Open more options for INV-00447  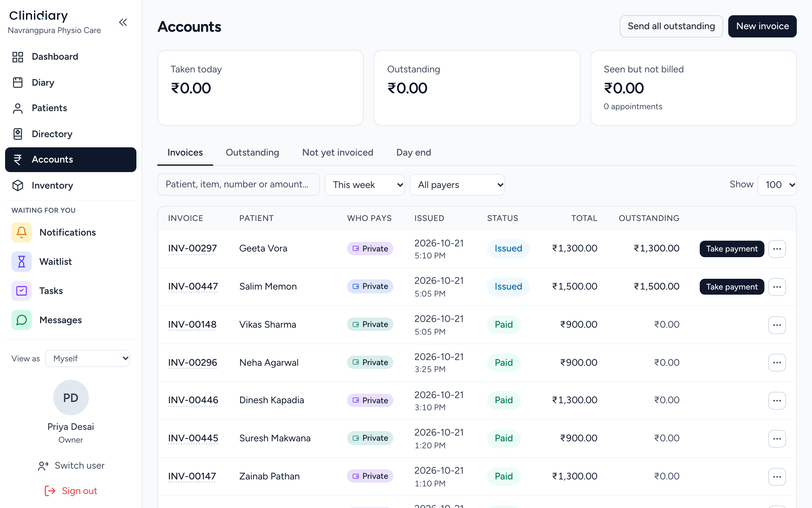pos(777,287)
